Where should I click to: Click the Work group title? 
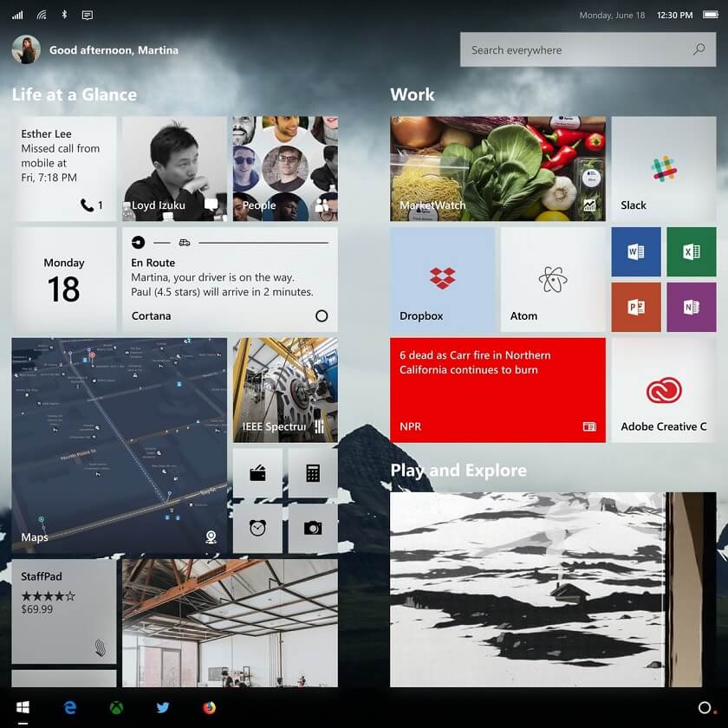[x=413, y=94]
